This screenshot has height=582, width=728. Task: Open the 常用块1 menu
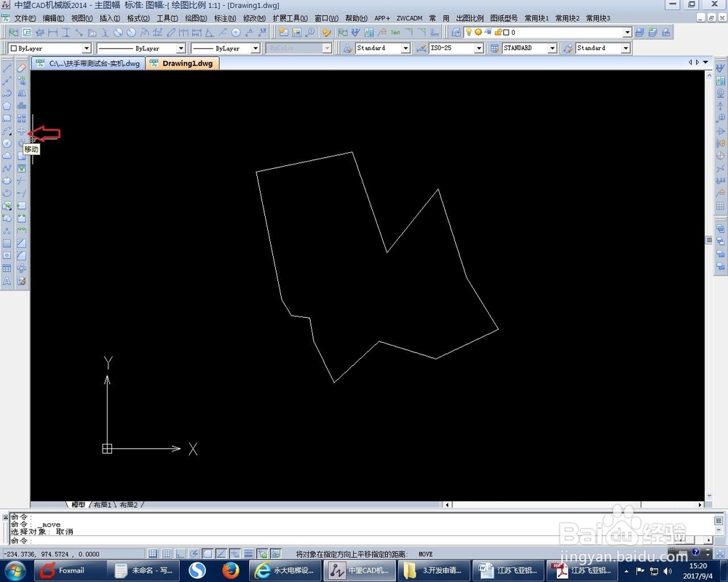pos(537,18)
